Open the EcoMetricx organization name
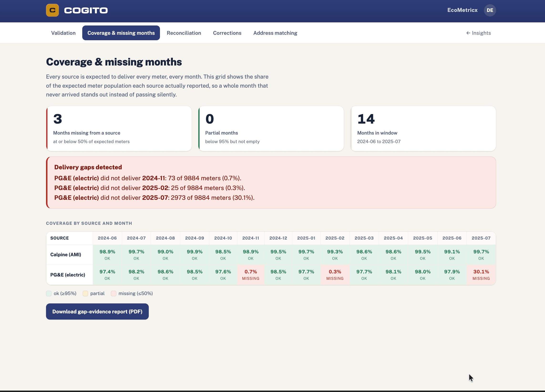The width and height of the screenshot is (545, 392). [x=462, y=10]
